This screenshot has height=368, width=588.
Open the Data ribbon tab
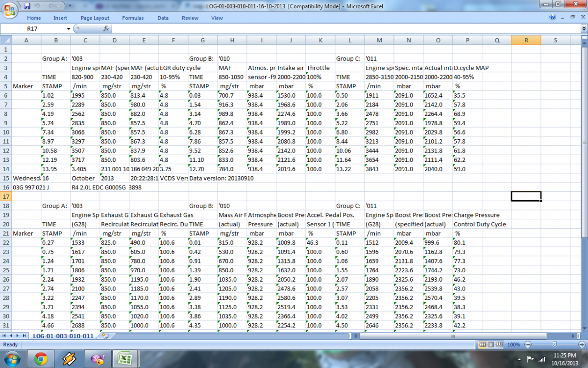[163, 18]
